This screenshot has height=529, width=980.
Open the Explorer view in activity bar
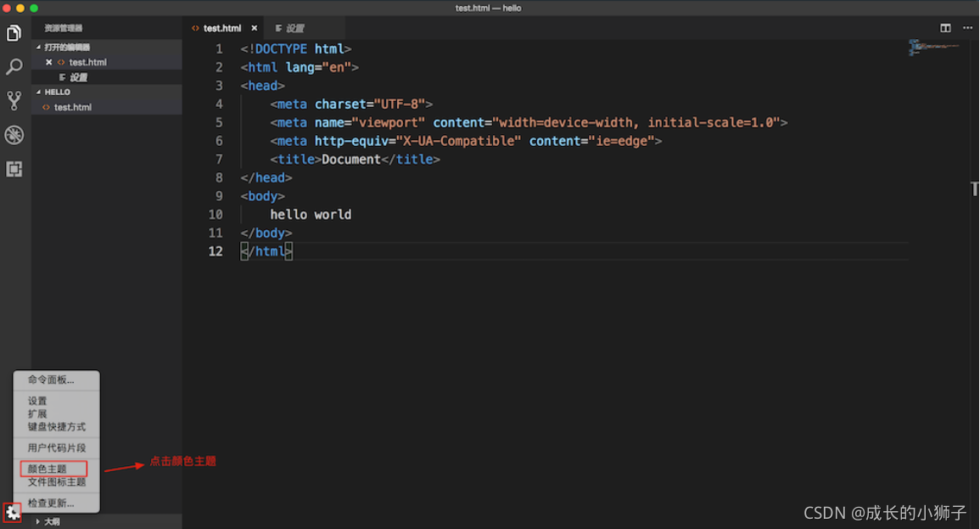(14, 33)
